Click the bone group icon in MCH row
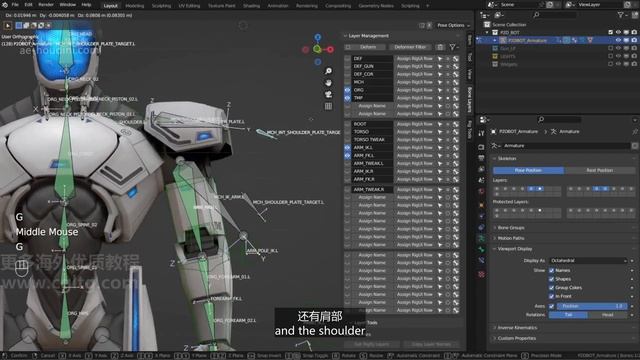This screenshot has width=640, height=360. click(456, 82)
